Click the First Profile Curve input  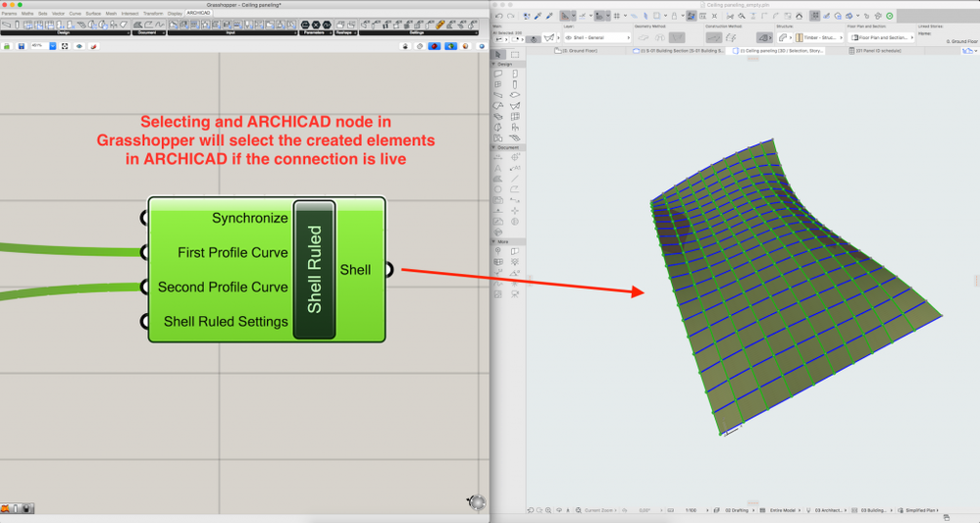click(x=232, y=252)
